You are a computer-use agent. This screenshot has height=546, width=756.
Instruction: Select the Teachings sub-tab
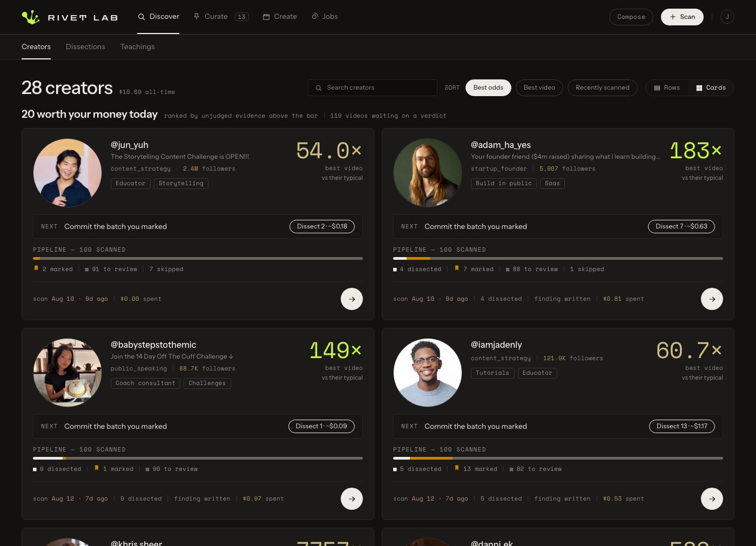(x=137, y=47)
